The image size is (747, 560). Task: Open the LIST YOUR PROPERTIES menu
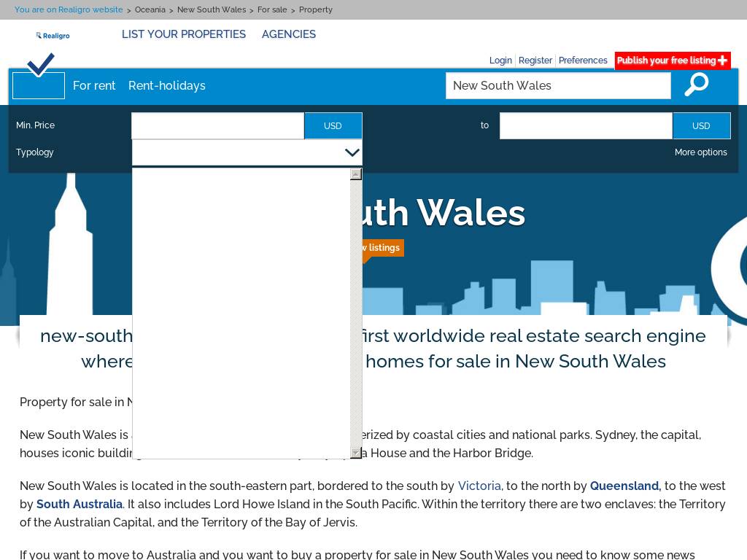pos(184,34)
